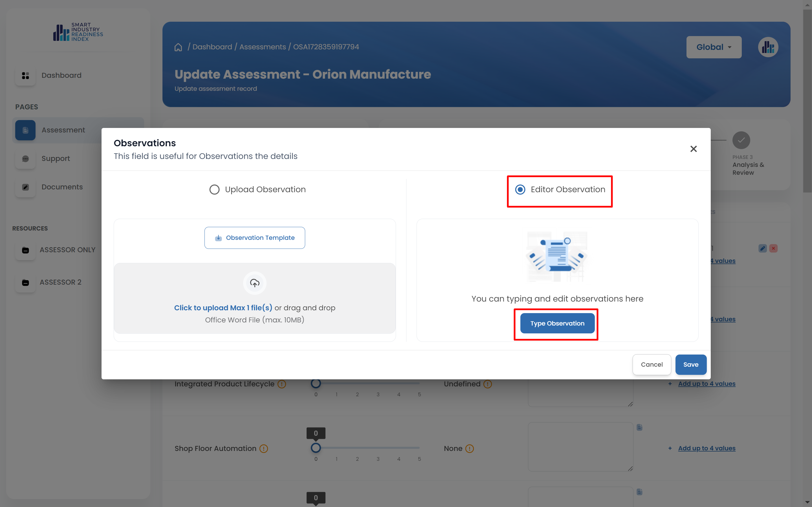Screen dimensions: 812x507
Task: Click the Shop Floor Automation info icon
Action: point(264,449)
